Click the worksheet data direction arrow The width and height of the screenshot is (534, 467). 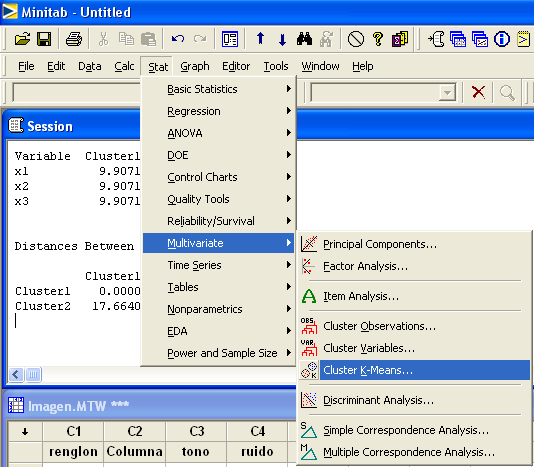[x=25, y=432]
